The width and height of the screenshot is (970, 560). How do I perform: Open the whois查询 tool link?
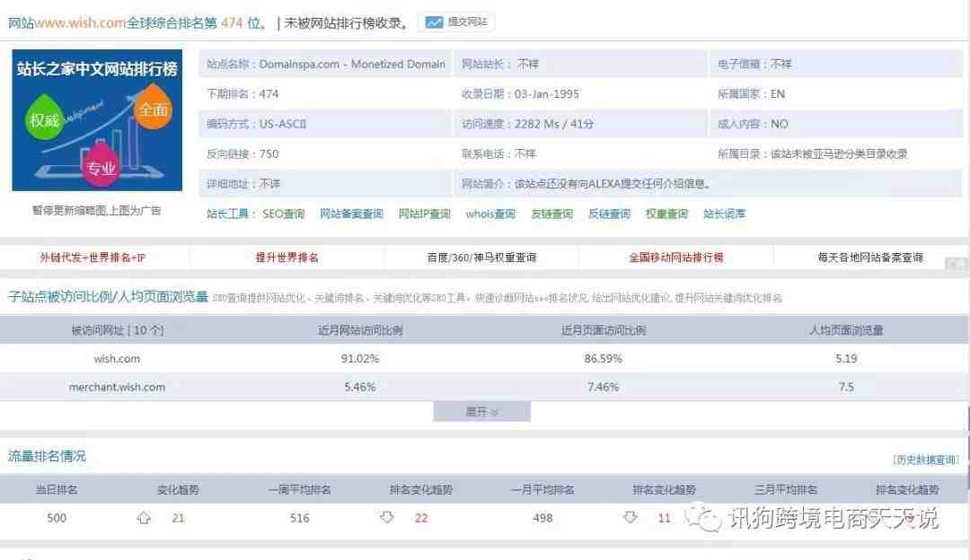point(490,214)
